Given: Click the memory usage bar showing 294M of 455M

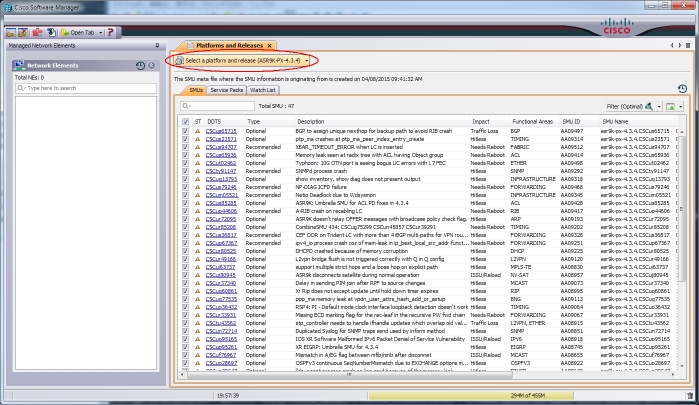Looking at the screenshot, I should tap(471, 396).
